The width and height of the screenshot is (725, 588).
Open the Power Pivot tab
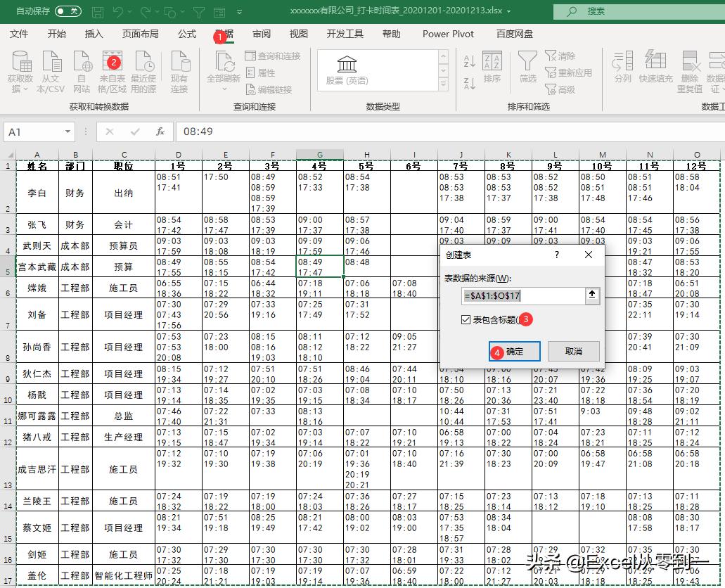point(448,33)
